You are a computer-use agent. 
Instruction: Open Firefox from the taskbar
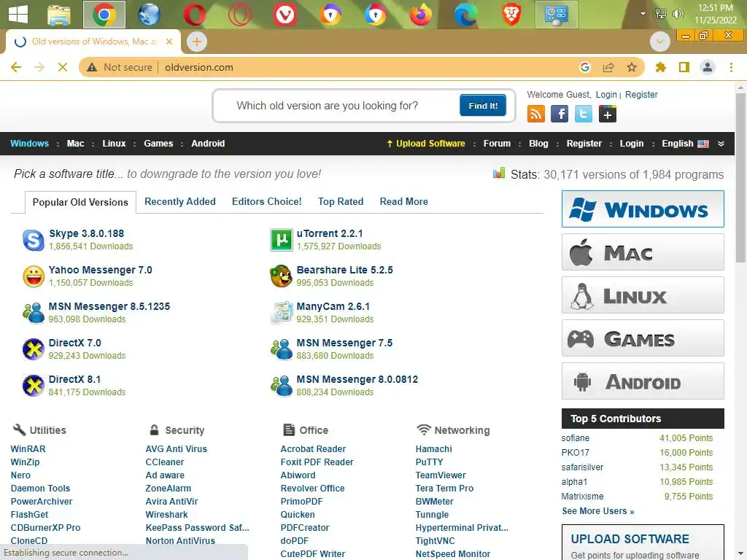click(421, 15)
